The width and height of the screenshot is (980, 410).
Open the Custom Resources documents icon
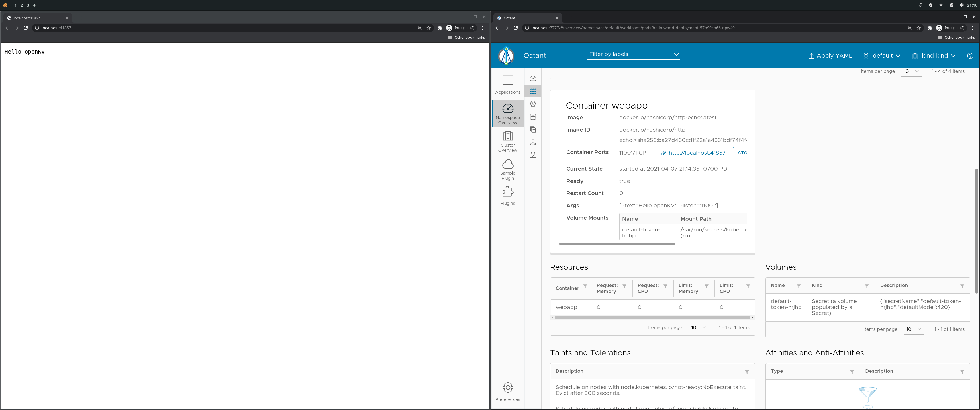[533, 130]
